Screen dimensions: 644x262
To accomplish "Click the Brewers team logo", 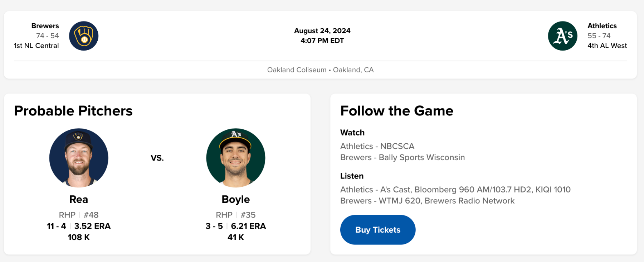I will tap(84, 36).
